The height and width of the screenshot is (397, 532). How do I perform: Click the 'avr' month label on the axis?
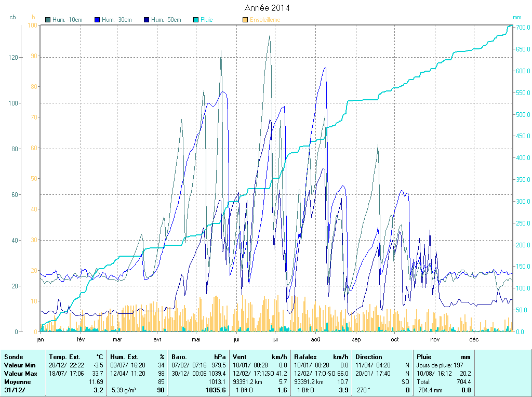(157, 339)
